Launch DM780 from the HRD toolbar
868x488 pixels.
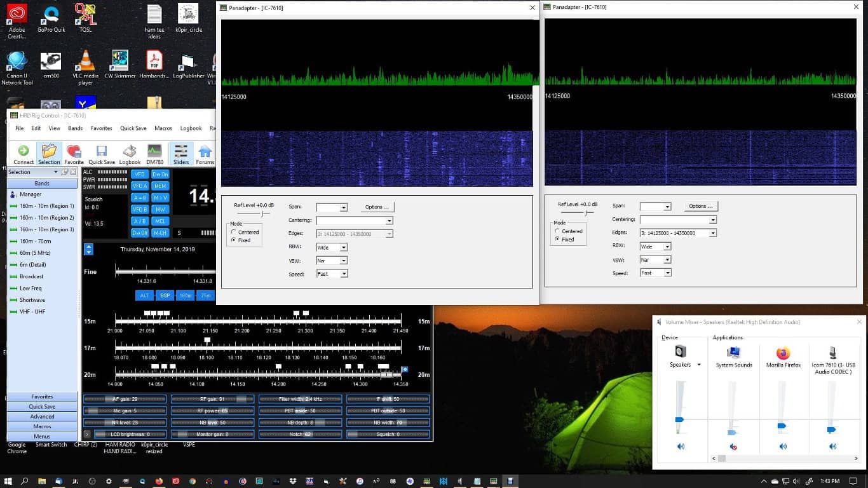click(154, 154)
